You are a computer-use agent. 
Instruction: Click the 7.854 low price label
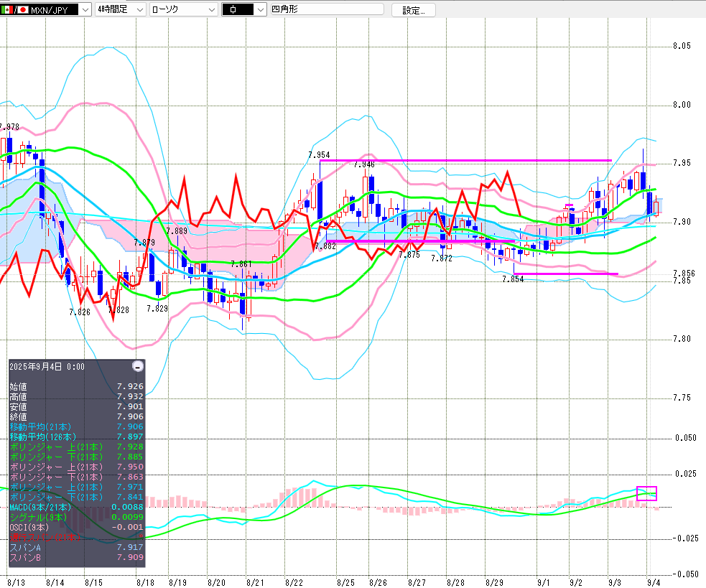[513, 279]
